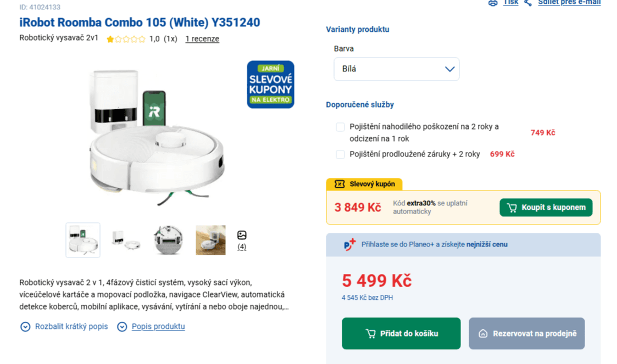Open the 1 recenze link
The image size is (617, 364).
pos(202,39)
